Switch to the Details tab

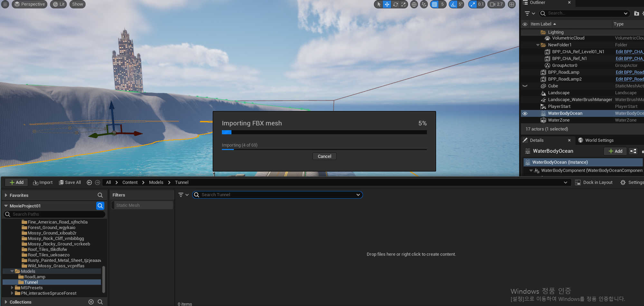[536, 140]
